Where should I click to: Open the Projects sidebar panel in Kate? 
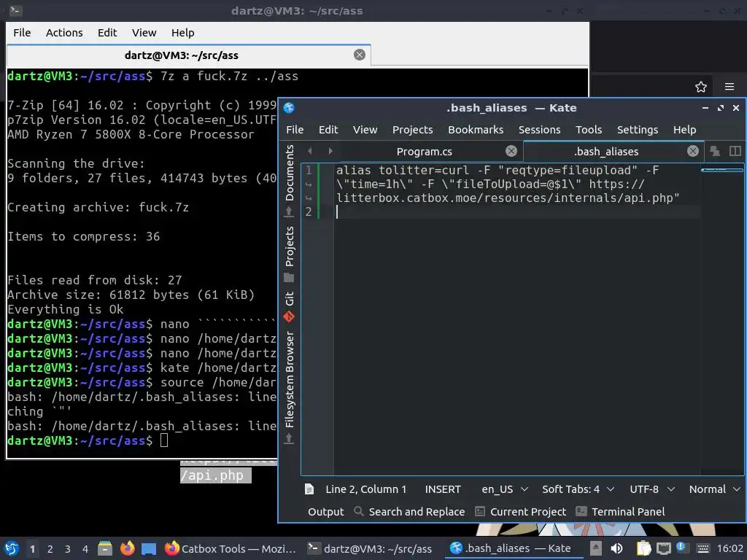pos(289,253)
